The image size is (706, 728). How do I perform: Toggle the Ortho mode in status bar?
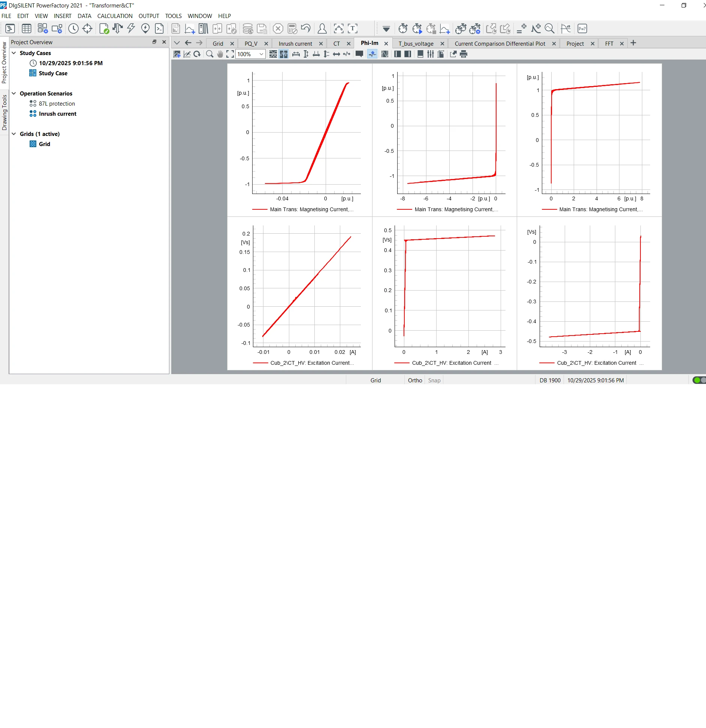[x=415, y=380]
